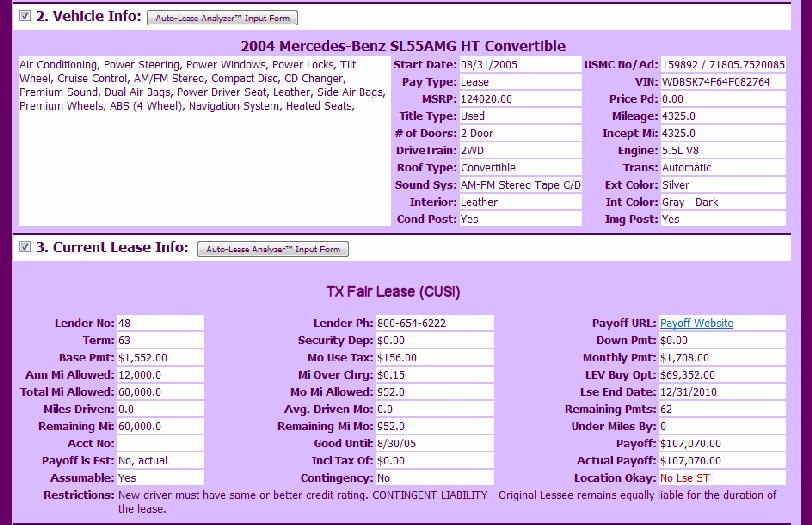Screen dimensions: 812x525
Task: Click the Ann Mi Allowed value 12,000.0
Action: [160, 375]
